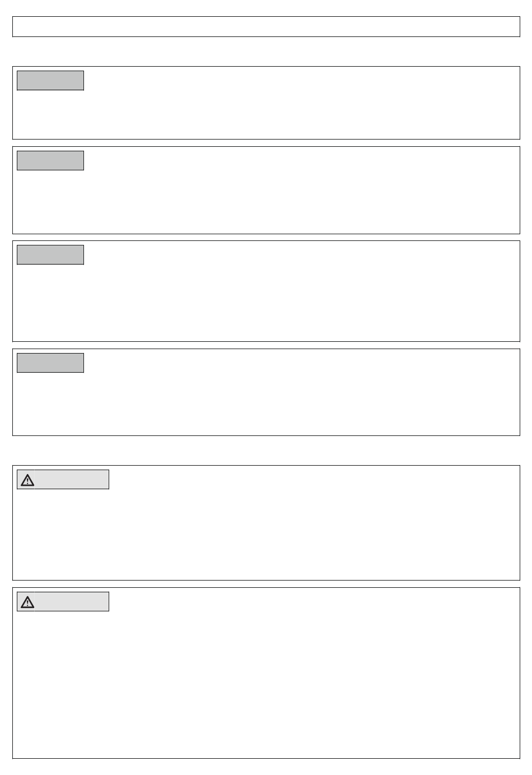This screenshot has width=532, height=775.
Task: Click the blank gap separating gray-label panels from warning panels
Action: (x=266, y=451)
